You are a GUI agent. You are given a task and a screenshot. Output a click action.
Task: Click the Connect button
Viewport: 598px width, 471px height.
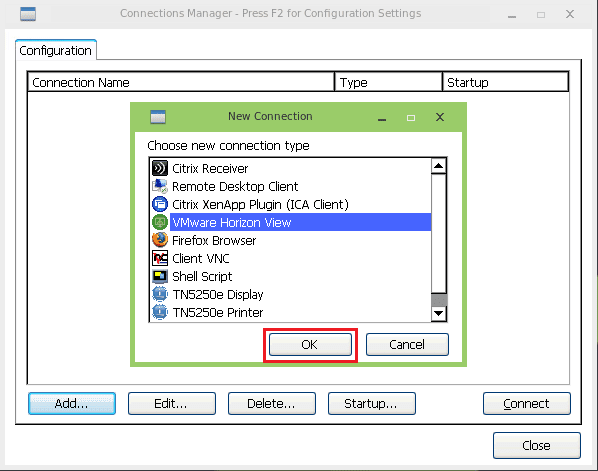(527, 403)
